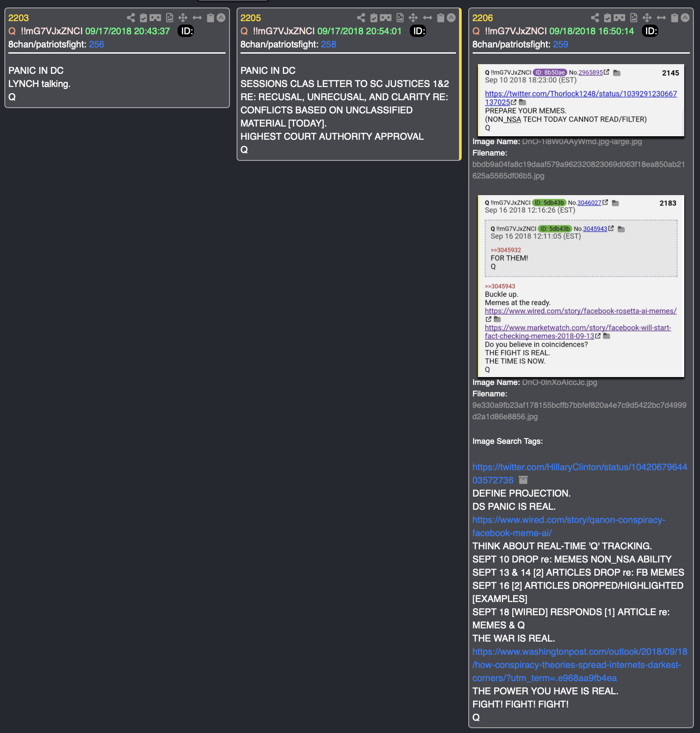Copy post 2206 with clipboard icon
Image resolution: width=700 pixels, height=733 pixels.
click(x=674, y=18)
